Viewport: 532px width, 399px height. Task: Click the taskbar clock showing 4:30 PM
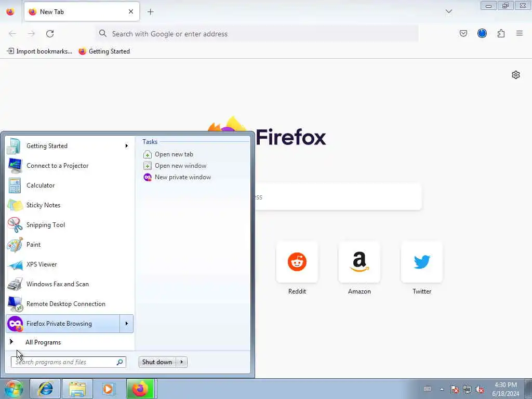pyautogui.click(x=506, y=389)
